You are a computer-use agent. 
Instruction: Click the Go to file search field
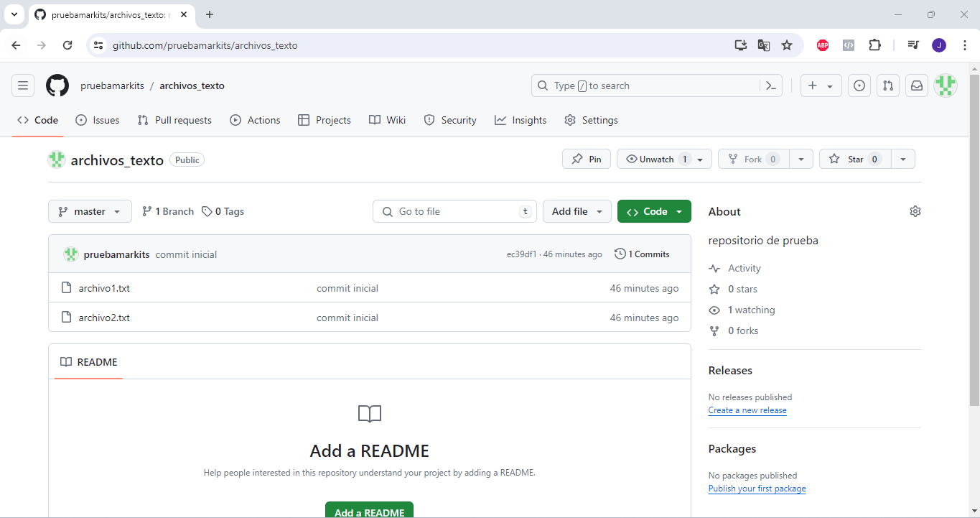pos(455,211)
